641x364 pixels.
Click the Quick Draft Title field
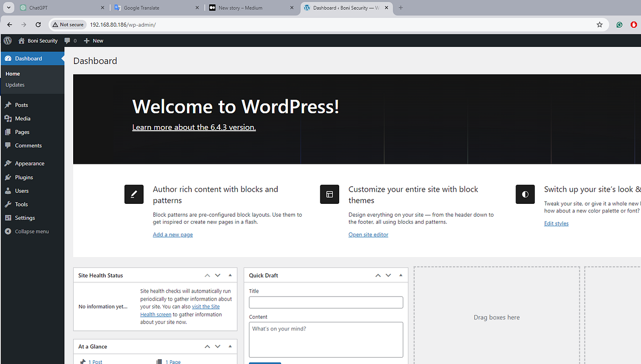click(326, 302)
